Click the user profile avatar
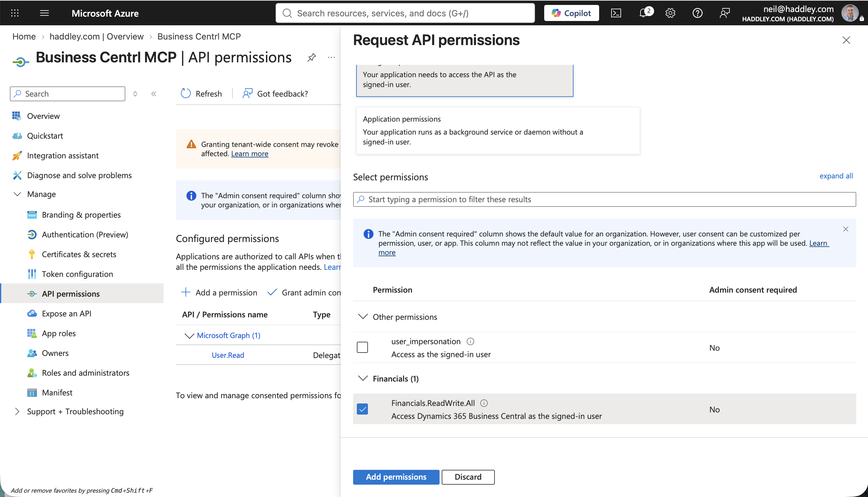The height and width of the screenshot is (497, 868). pyautogui.click(x=849, y=13)
